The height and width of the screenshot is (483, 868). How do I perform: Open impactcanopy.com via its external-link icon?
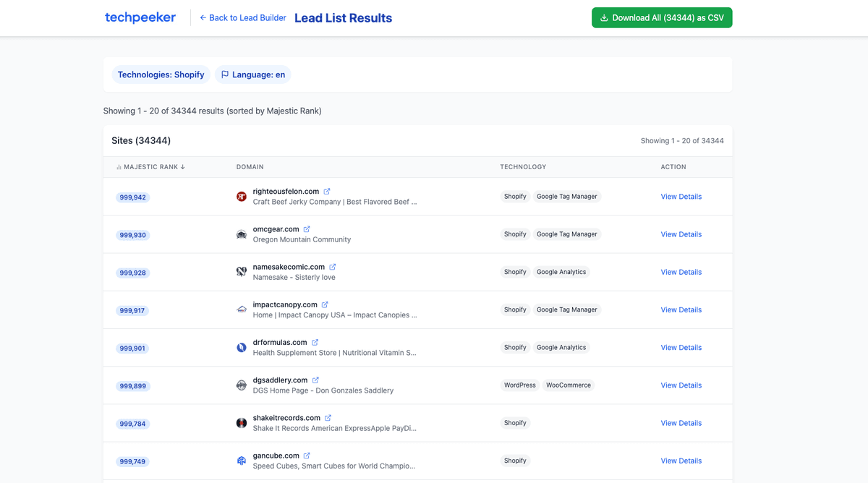[x=324, y=304]
